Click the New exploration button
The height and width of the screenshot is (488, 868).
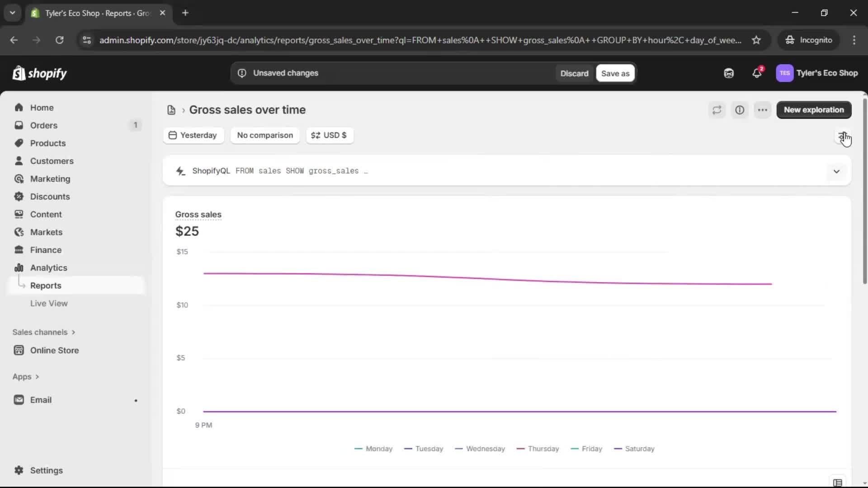(813, 110)
